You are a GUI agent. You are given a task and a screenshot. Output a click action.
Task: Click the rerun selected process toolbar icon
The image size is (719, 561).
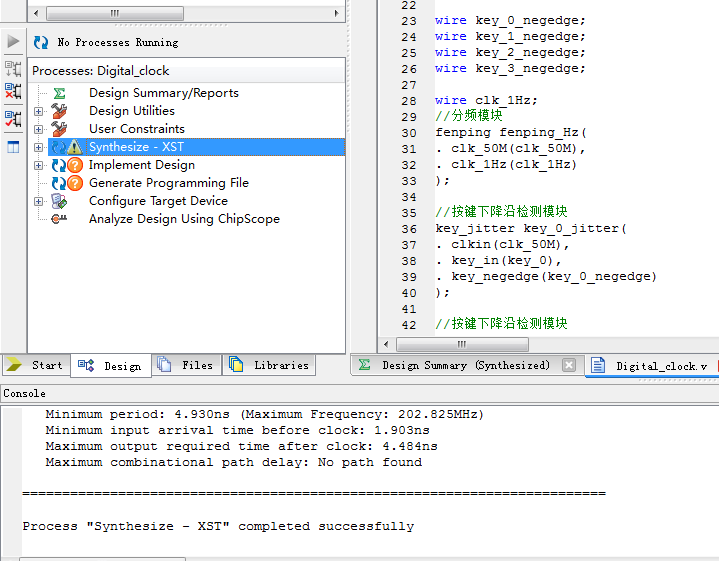point(13,69)
